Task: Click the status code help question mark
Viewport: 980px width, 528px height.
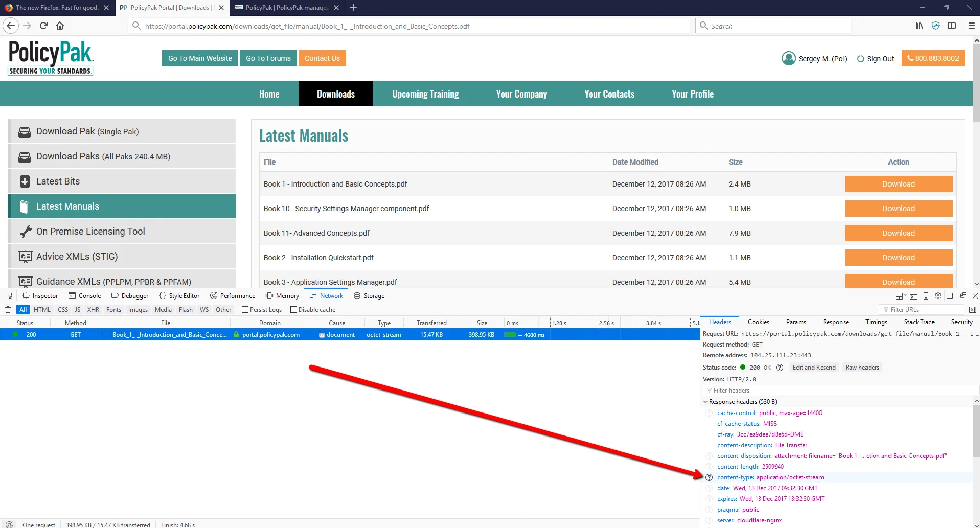Action: [x=780, y=368]
